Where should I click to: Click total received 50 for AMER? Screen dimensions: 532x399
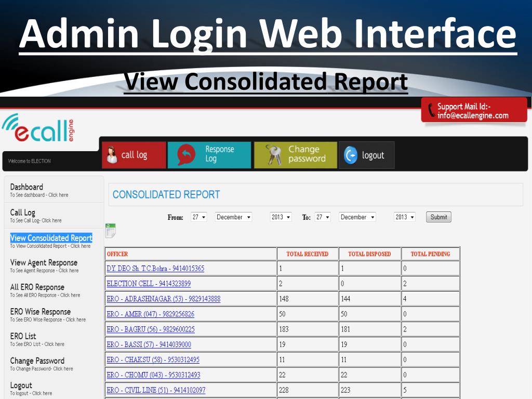pos(282,314)
